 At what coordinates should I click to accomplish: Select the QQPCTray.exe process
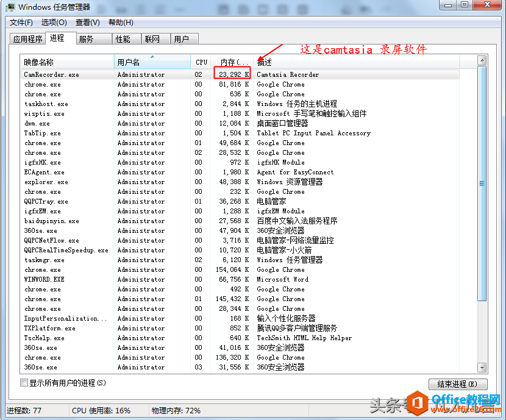click(x=240, y=201)
